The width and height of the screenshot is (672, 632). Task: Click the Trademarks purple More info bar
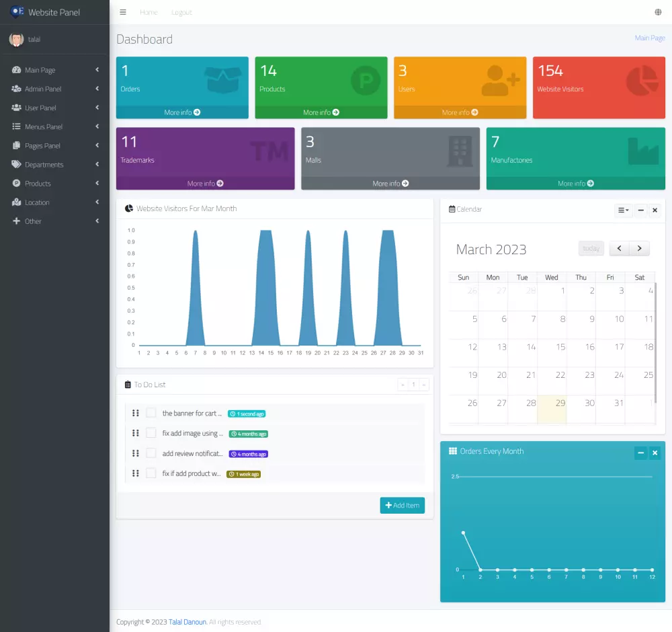(x=205, y=184)
